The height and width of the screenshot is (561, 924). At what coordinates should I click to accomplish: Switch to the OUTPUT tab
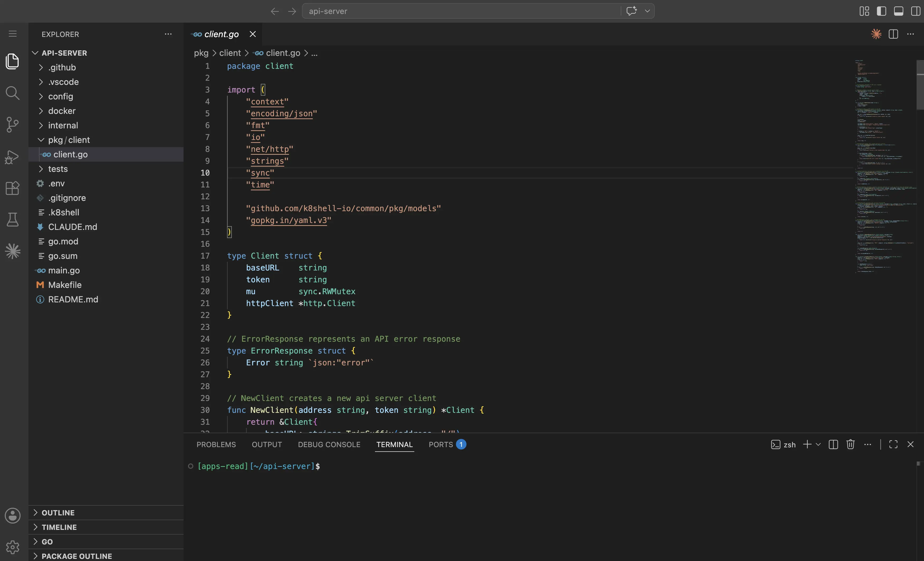click(267, 444)
